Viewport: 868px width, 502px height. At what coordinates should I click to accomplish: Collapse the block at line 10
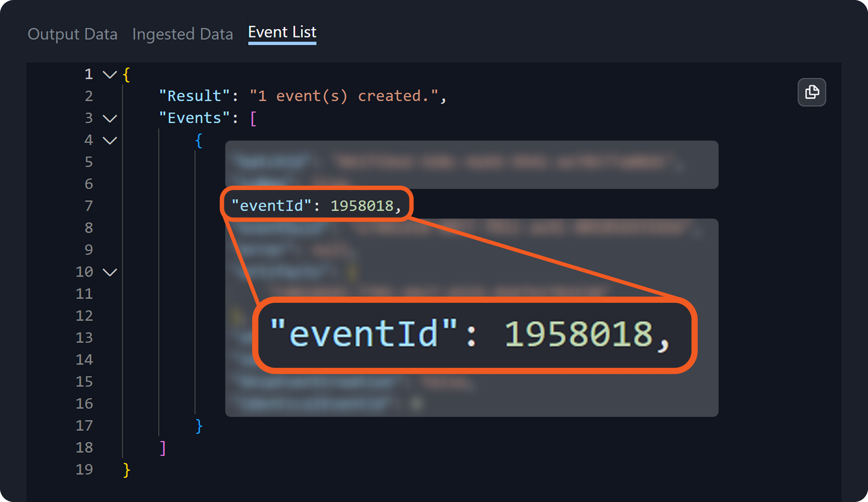click(110, 272)
